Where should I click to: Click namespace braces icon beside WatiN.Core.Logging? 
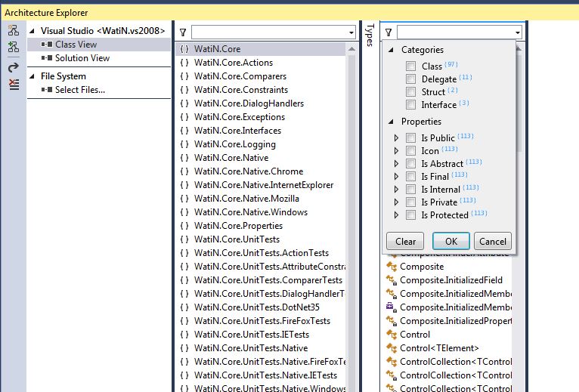[x=184, y=144]
